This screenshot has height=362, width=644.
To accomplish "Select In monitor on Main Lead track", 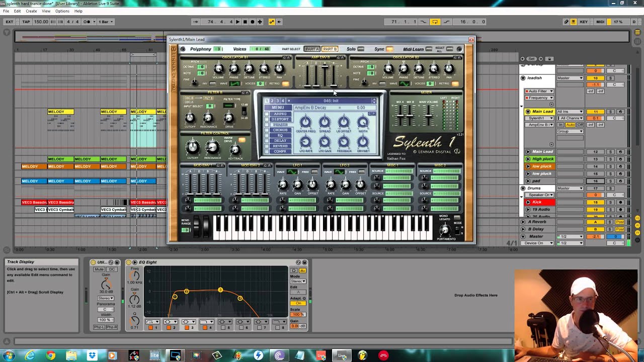I will tap(560, 125).
